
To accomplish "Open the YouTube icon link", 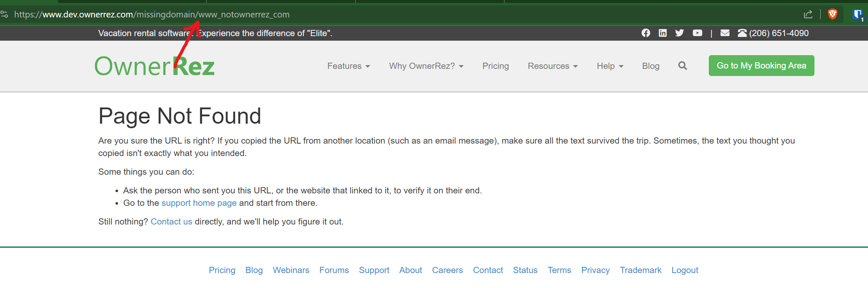I will (x=697, y=33).
